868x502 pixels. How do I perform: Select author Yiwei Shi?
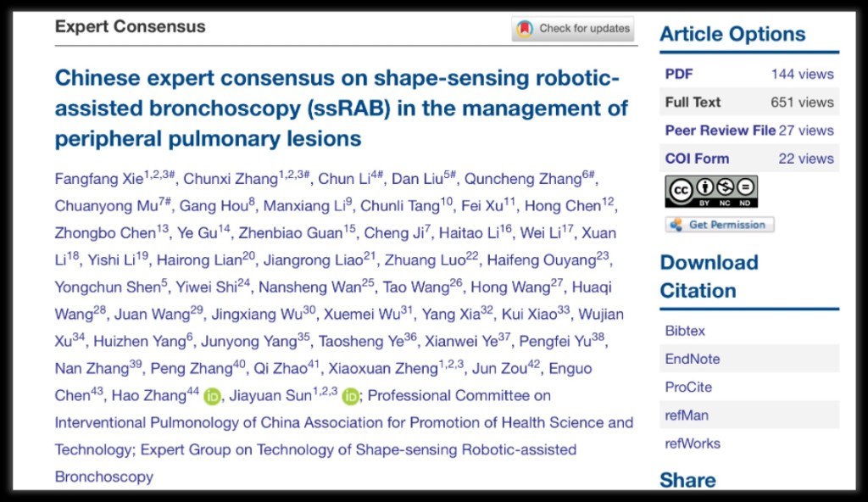coord(207,287)
